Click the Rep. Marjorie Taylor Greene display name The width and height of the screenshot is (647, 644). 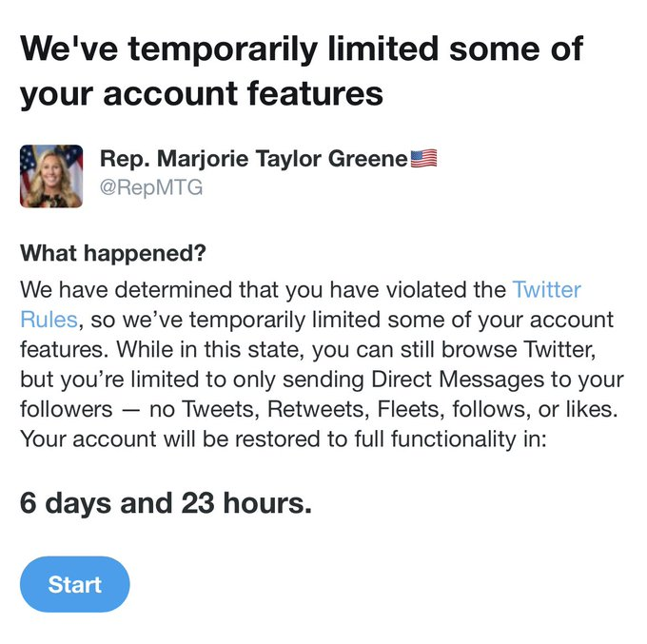[x=253, y=159]
